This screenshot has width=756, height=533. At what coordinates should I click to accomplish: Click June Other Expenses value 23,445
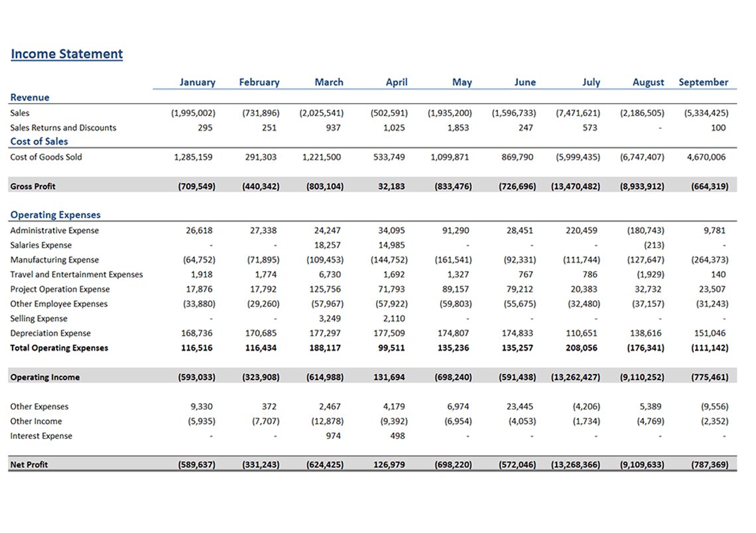520,407
